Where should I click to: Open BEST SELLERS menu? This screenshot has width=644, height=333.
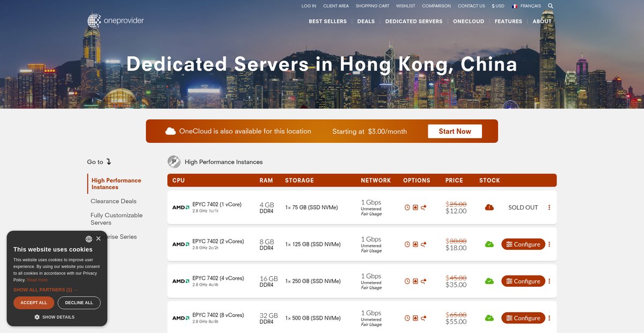328,21
